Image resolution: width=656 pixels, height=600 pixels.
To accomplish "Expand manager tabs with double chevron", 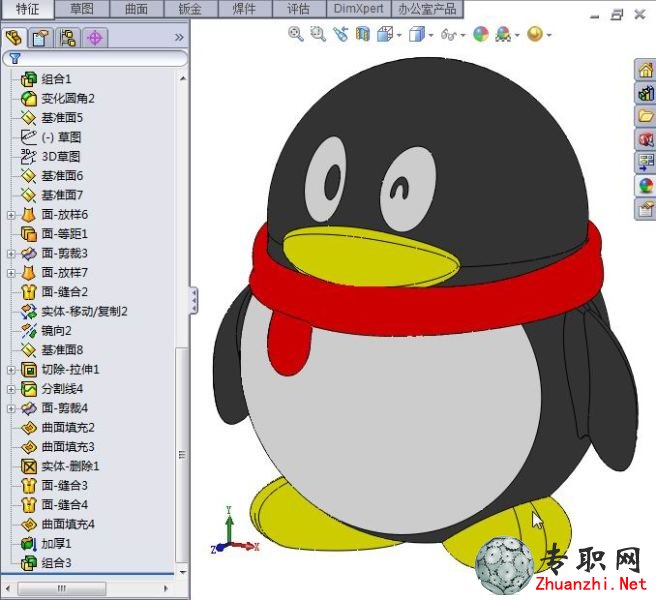I will [179, 38].
